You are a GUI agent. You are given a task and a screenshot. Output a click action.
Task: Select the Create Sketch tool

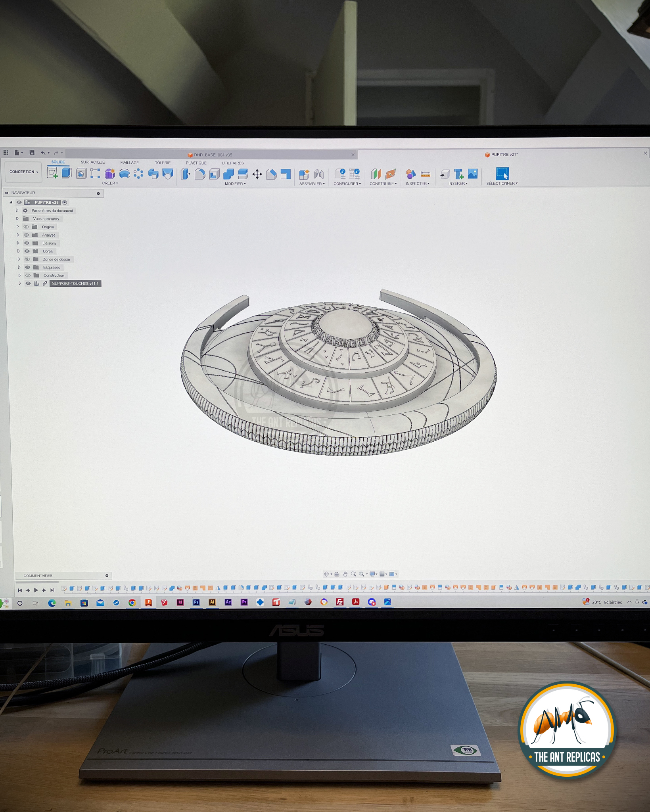52,173
